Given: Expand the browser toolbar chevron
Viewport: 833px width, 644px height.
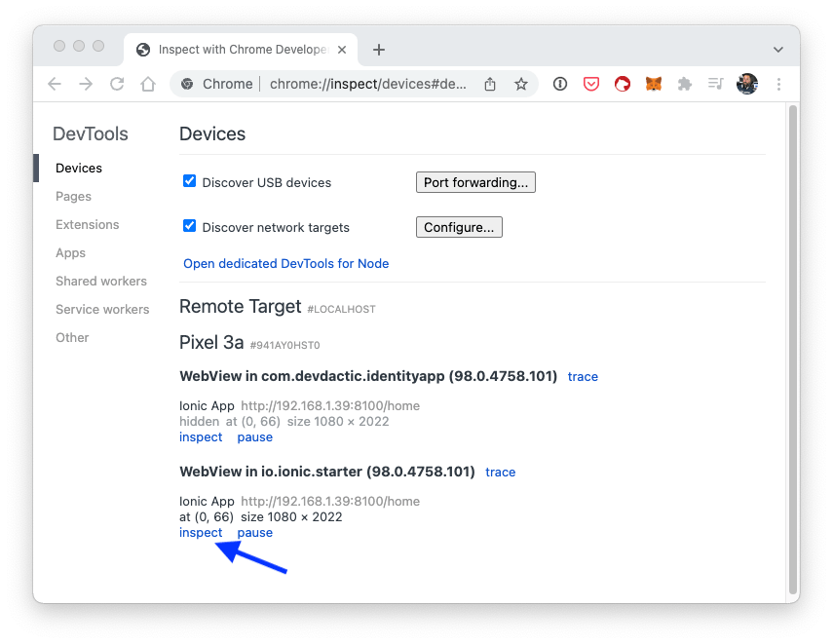Looking at the screenshot, I should [778, 49].
